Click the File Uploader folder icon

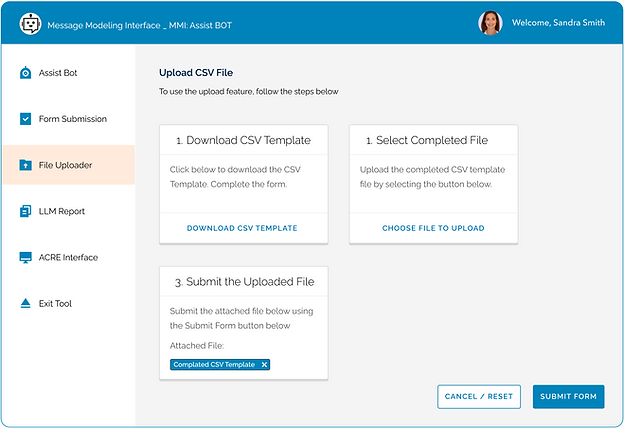25,165
